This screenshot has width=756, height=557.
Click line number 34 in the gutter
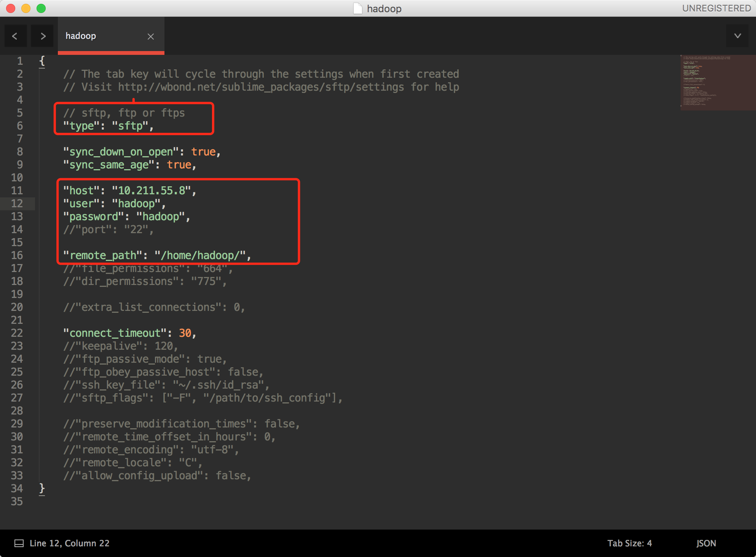click(17, 488)
